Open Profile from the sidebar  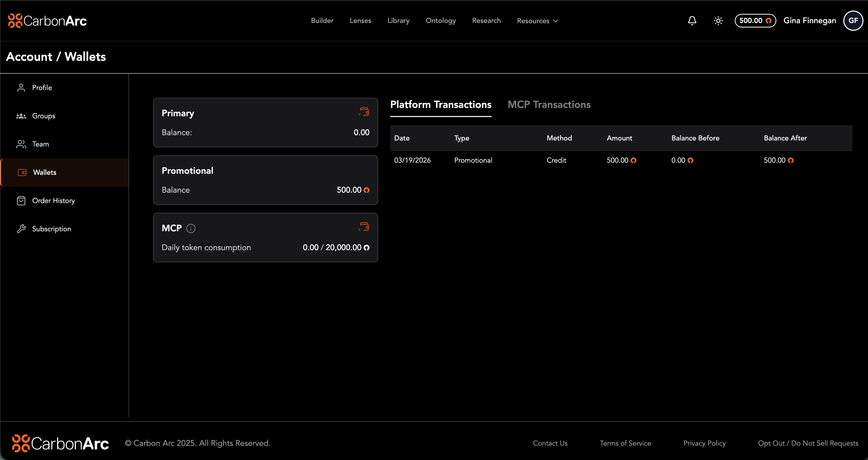[x=42, y=88]
